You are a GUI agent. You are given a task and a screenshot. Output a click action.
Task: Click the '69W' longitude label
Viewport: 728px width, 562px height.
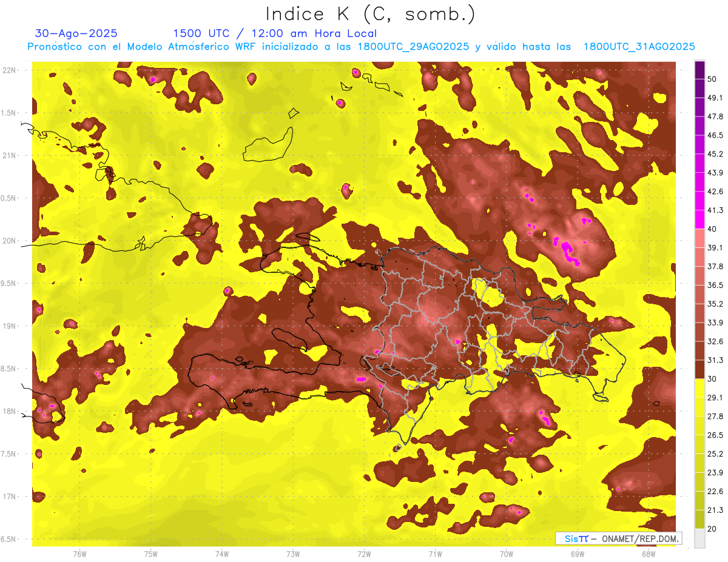point(578,555)
